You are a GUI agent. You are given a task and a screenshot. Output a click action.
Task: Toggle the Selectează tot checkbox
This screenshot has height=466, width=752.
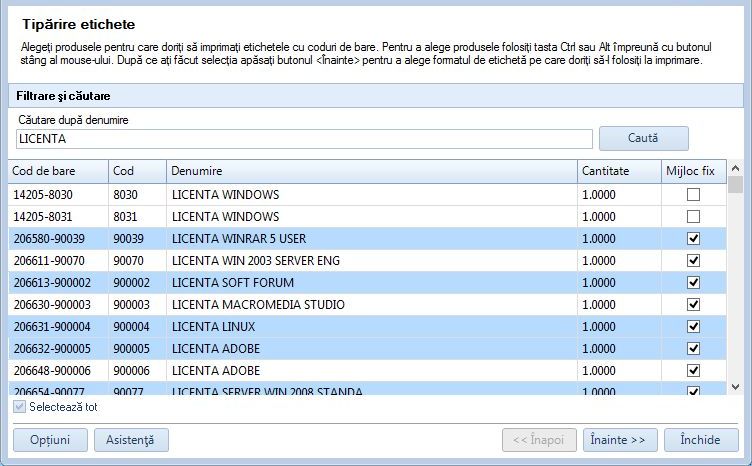[x=19, y=407]
